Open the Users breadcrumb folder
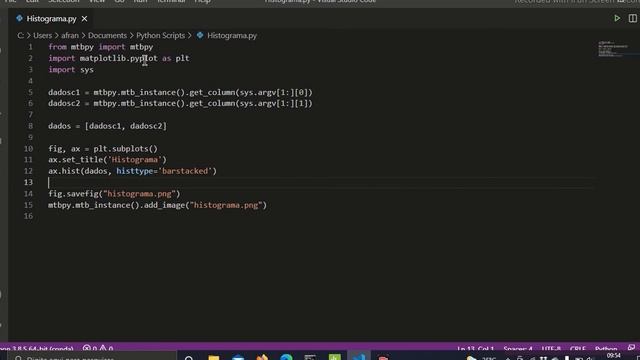 tap(42, 36)
